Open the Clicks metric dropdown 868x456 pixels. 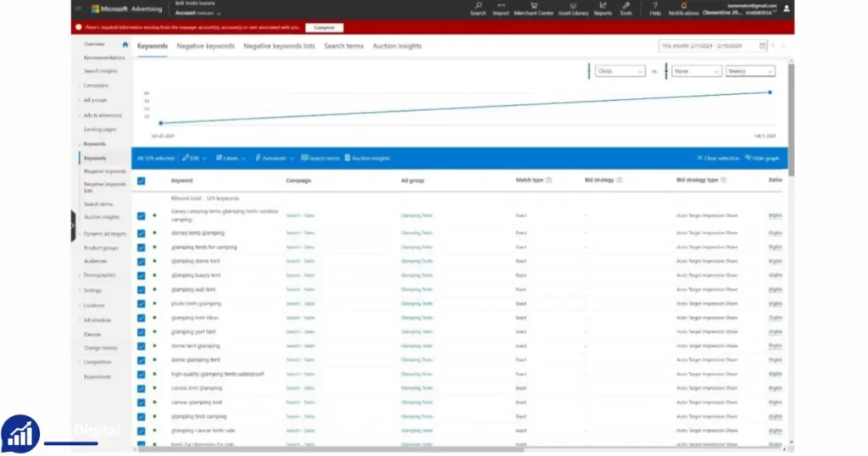coord(620,71)
